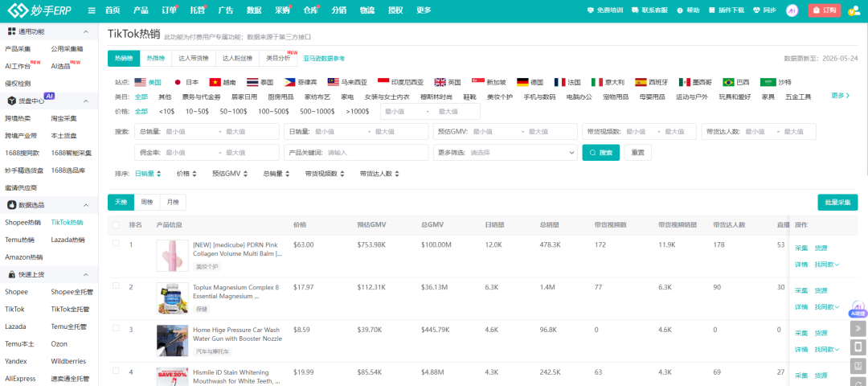This screenshot has height=386, width=868.
Task: Open Shopee热销 in sidebar
Action: coord(23,223)
